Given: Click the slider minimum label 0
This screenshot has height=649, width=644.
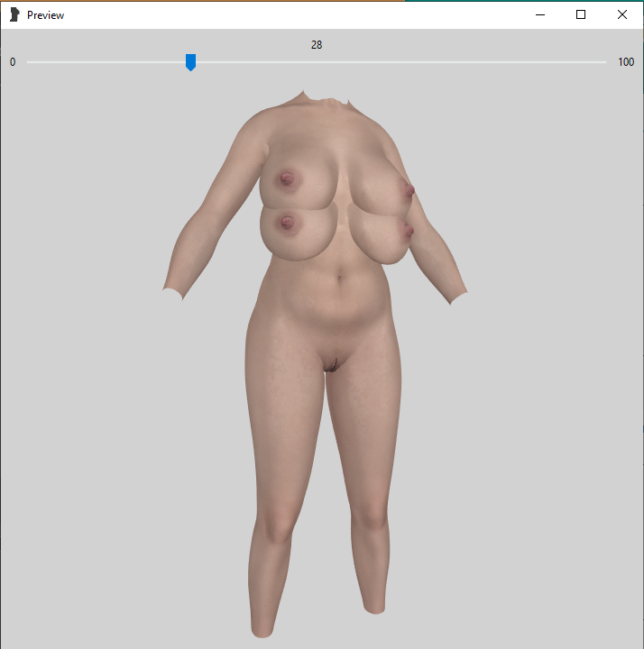Looking at the screenshot, I should click(x=13, y=62).
